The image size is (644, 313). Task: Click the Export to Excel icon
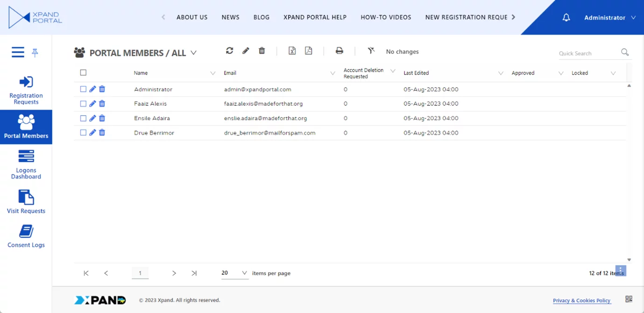292,51
